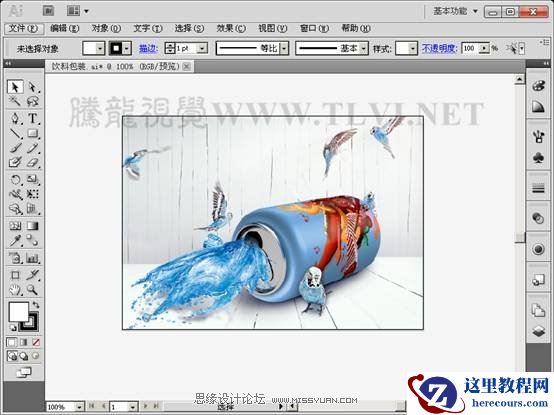Set paint mode to Color
Image resolution: width=554 pixels, height=415 pixels.
point(12,342)
